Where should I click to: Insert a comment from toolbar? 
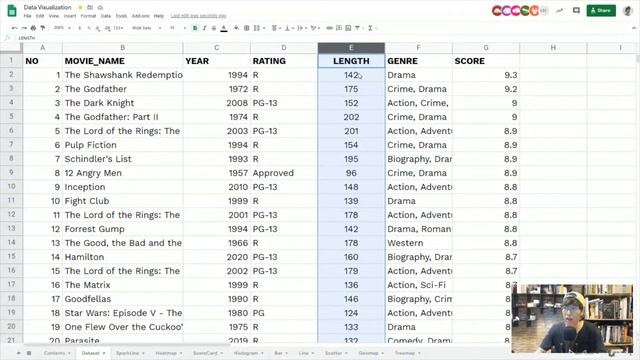coord(339,28)
